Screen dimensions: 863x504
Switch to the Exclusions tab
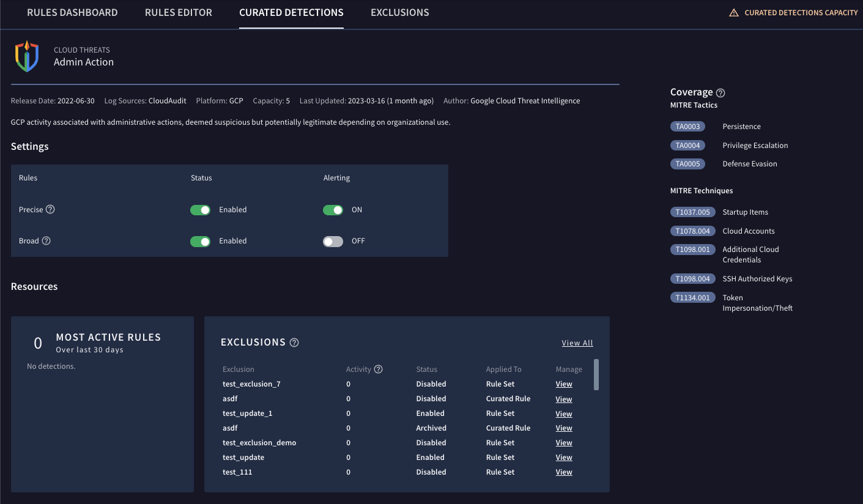tap(399, 12)
